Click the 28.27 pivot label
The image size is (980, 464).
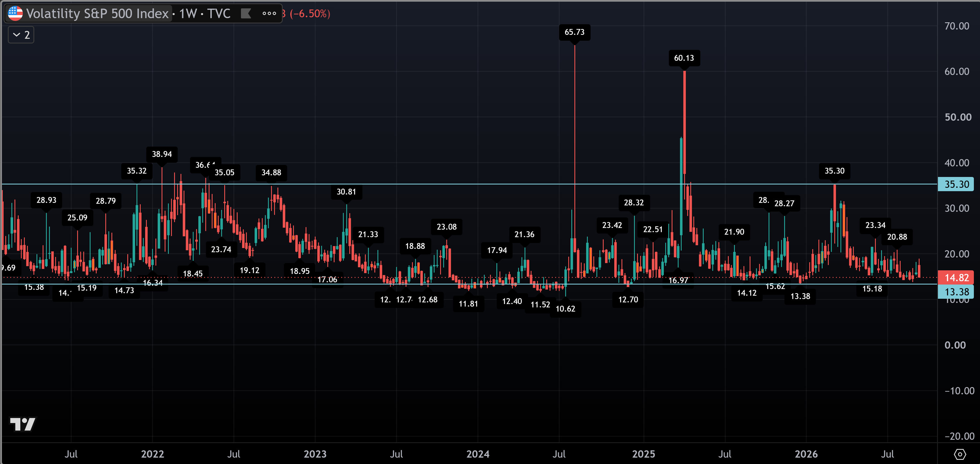(784, 204)
